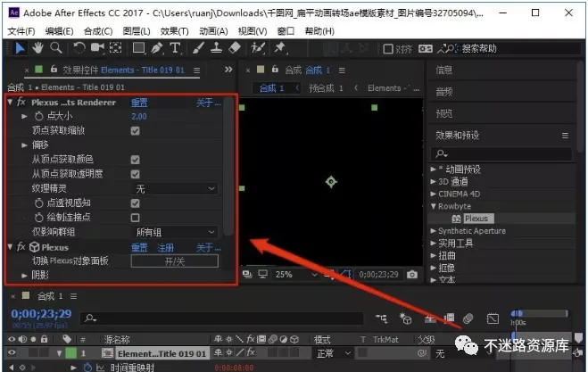The image size is (588, 372).
Task: Open effect controls panel menu icon
Action: tap(197, 70)
